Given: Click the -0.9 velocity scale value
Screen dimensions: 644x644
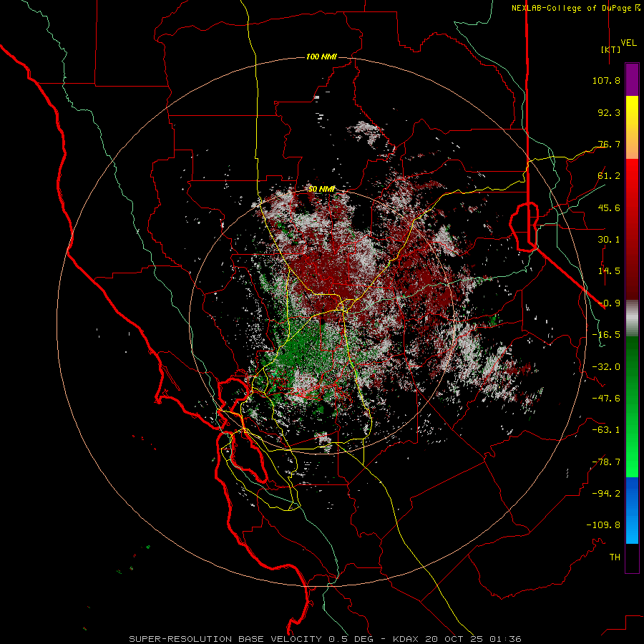Looking at the screenshot, I should [609, 303].
